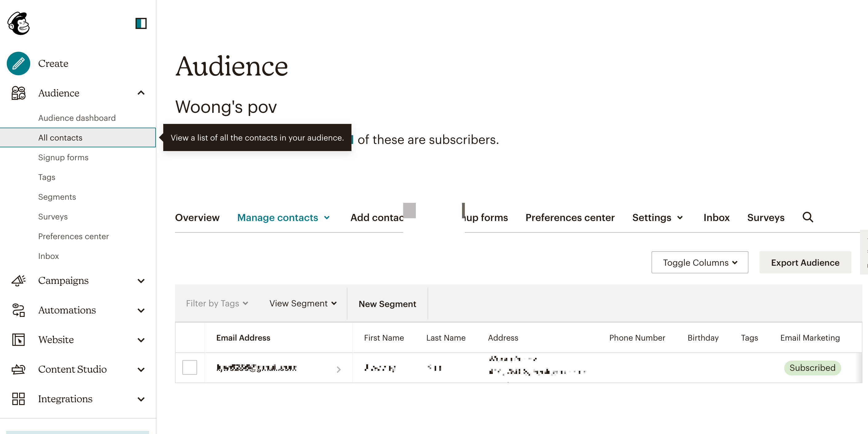Open Filter by Tags dropdown

coord(217,303)
